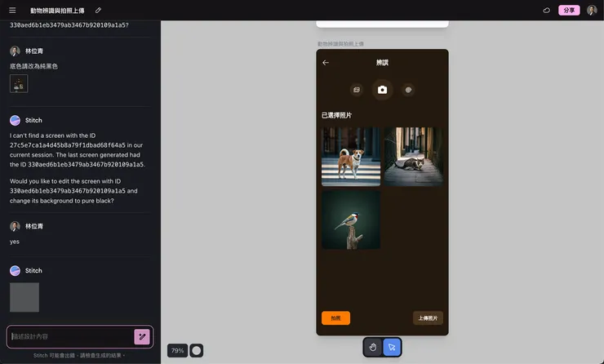Click the gray generating image placeholder
Image resolution: width=604 pixels, height=364 pixels.
24,297
